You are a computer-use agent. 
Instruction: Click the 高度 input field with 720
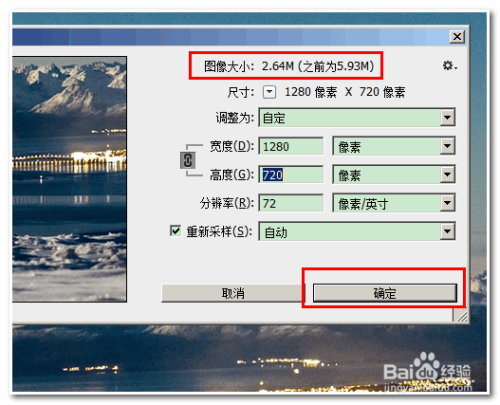(x=291, y=175)
